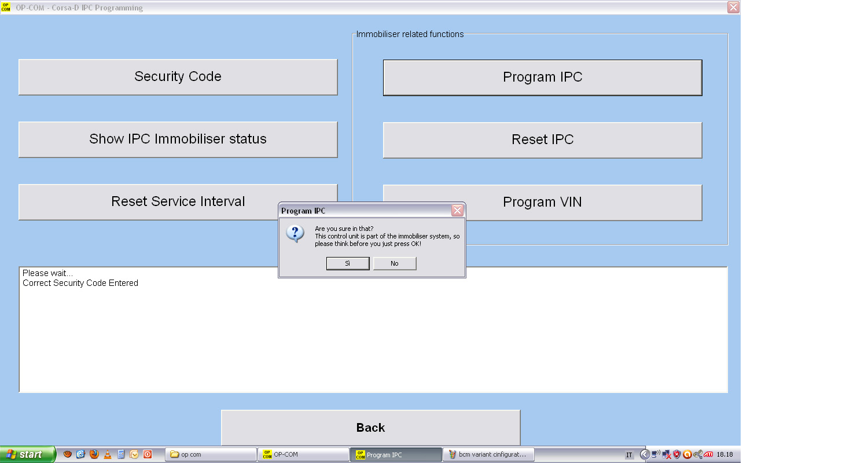Click the Reset IPC button
The width and height of the screenshot is (868, 463).
pyautogui.click(x=542, y=140)
